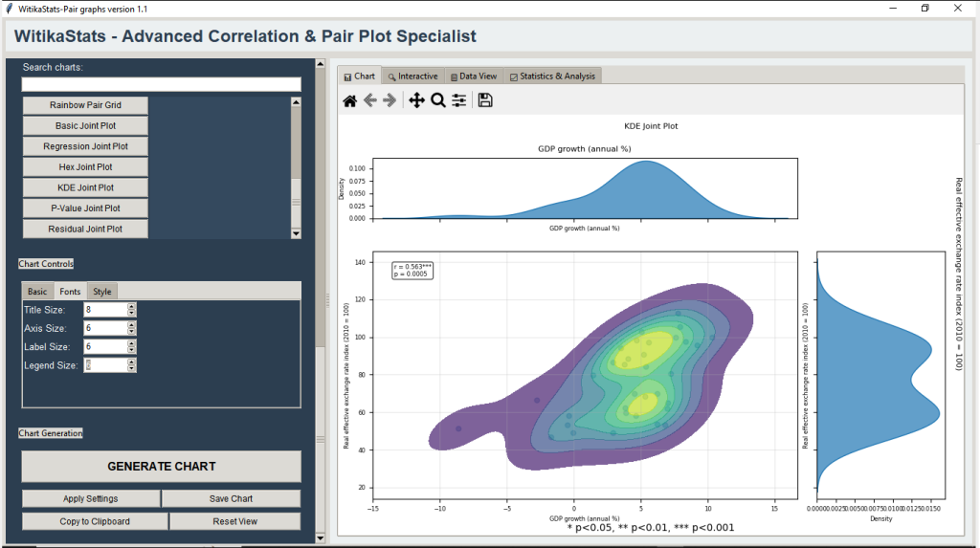Select the Style controls tab
This screenshot has width=980, height=548.
[x=101, y=291]
